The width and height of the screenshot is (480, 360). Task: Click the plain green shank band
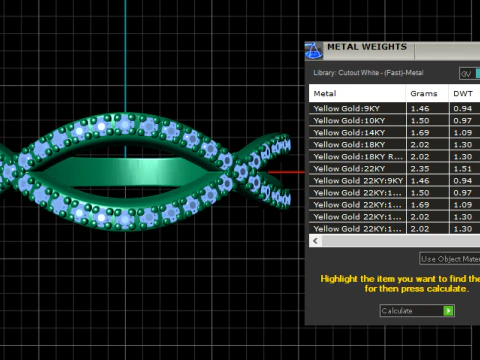pyautogui.click(x=125, y=171)
